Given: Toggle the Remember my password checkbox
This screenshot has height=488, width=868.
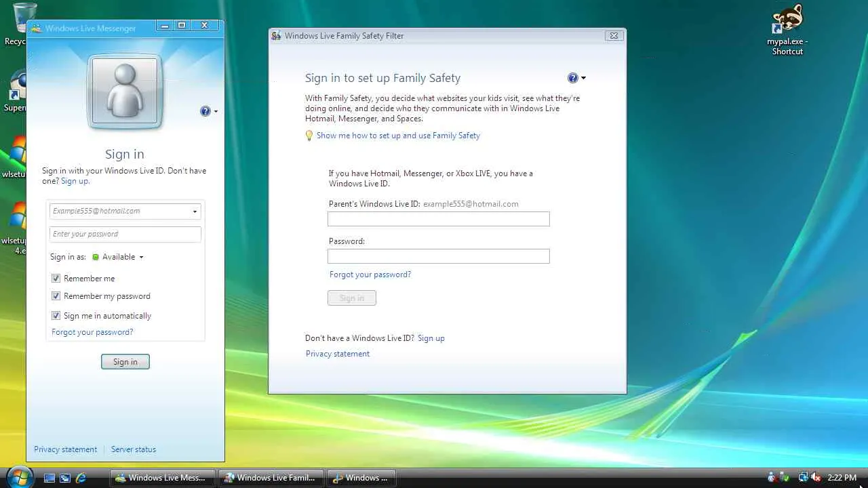Looking at the screenshot, I should 56,296.
